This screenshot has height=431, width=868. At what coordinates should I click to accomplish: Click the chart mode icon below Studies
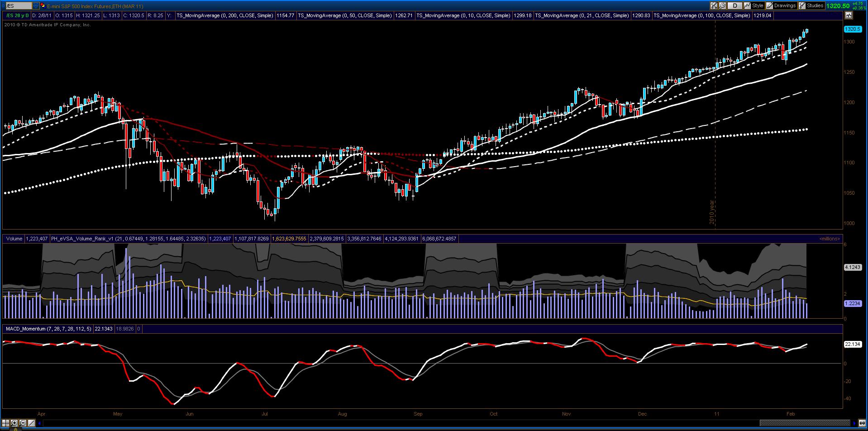point(848,15)
